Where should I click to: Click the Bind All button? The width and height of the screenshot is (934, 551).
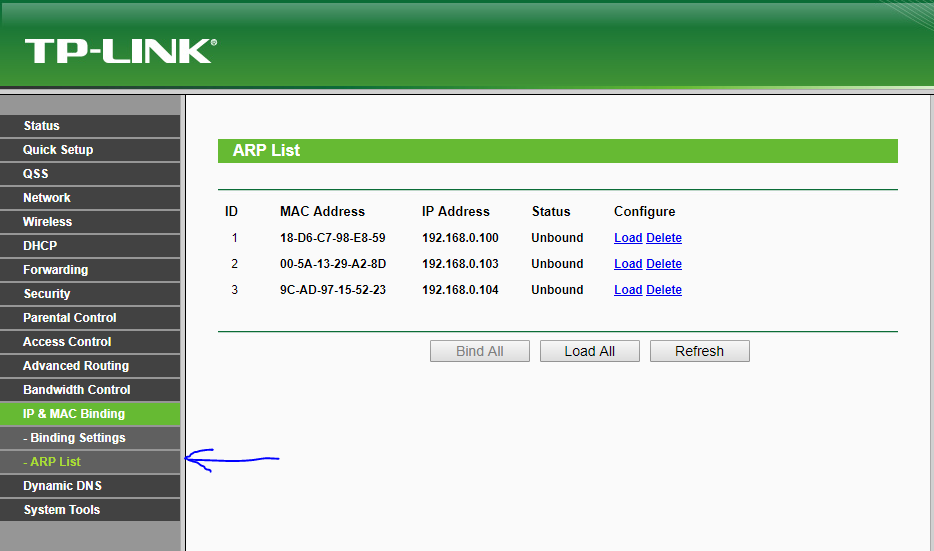[x=480, y=351]
